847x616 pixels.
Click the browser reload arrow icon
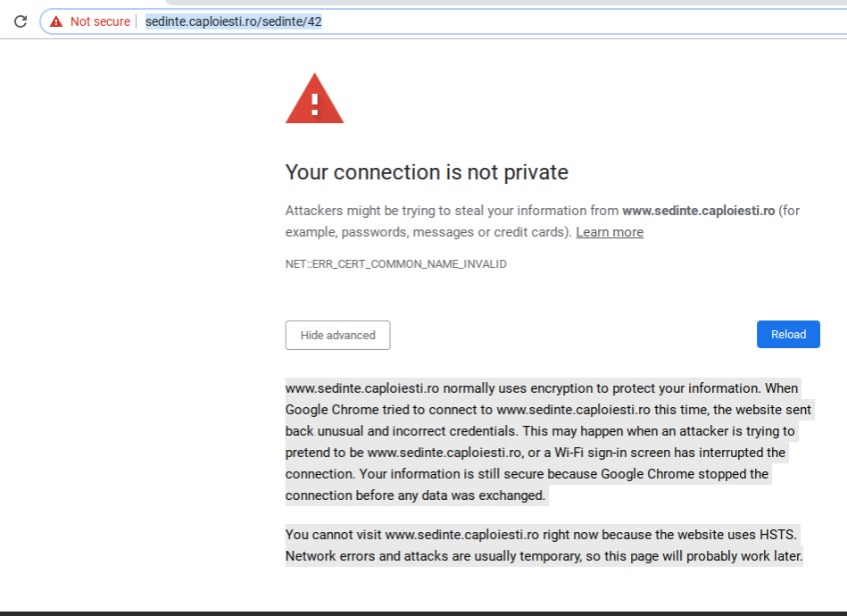(x=21, y=21)
